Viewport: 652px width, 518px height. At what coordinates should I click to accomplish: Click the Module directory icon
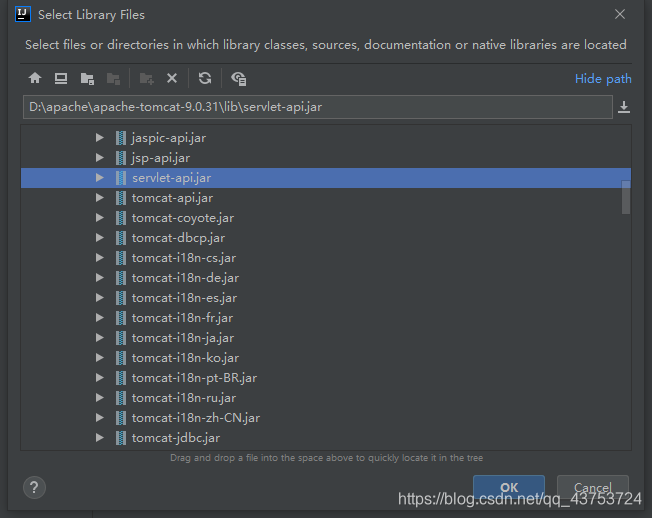tap(113, 79)
